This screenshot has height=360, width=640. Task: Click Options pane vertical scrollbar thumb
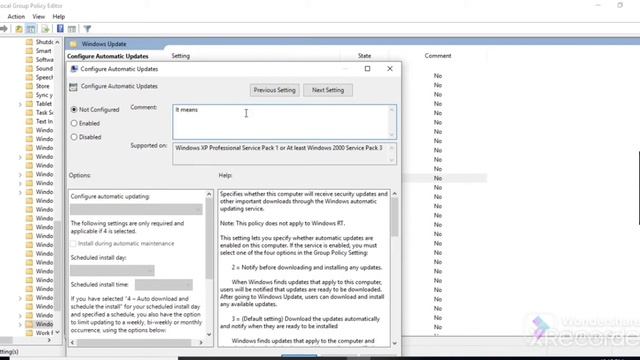coord(209,239)
